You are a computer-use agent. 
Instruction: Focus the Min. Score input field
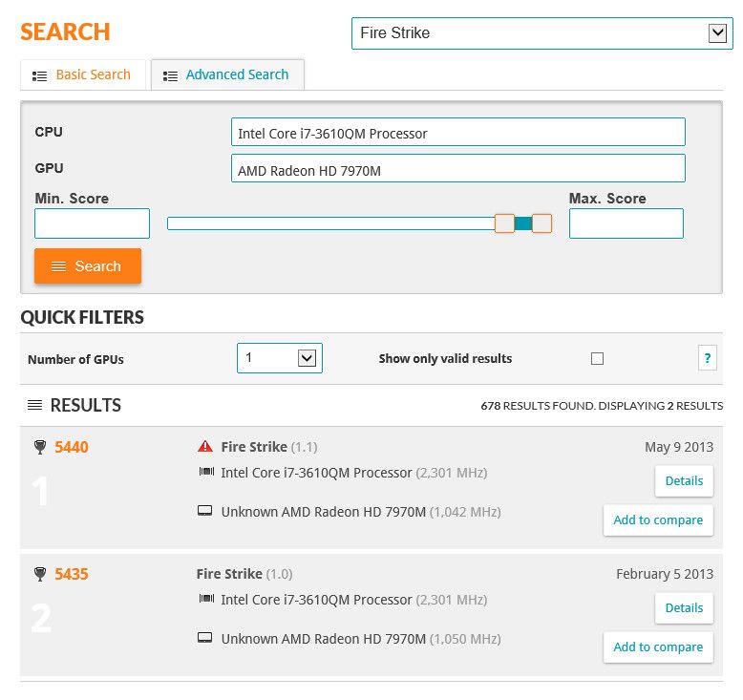click(x=92, y=223)
